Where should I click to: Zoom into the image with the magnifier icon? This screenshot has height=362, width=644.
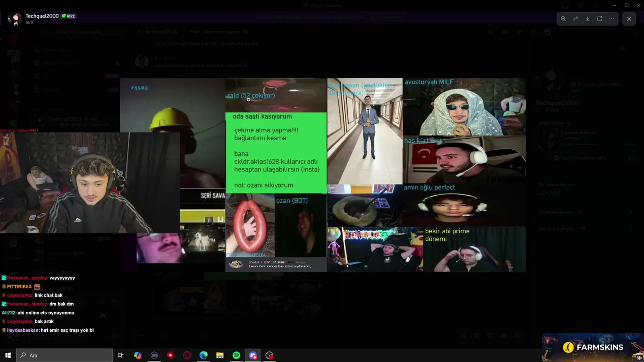point(563,19)
